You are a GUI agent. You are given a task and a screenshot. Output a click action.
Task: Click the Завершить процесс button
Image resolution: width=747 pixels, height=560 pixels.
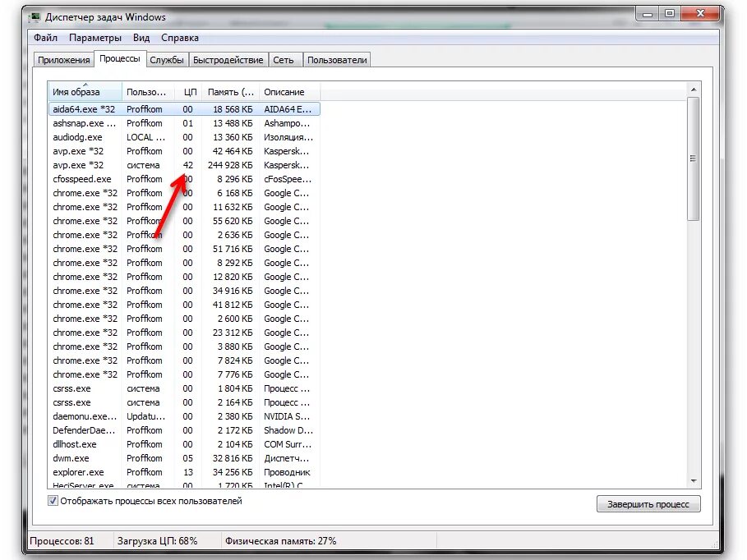tap(648, 504)
